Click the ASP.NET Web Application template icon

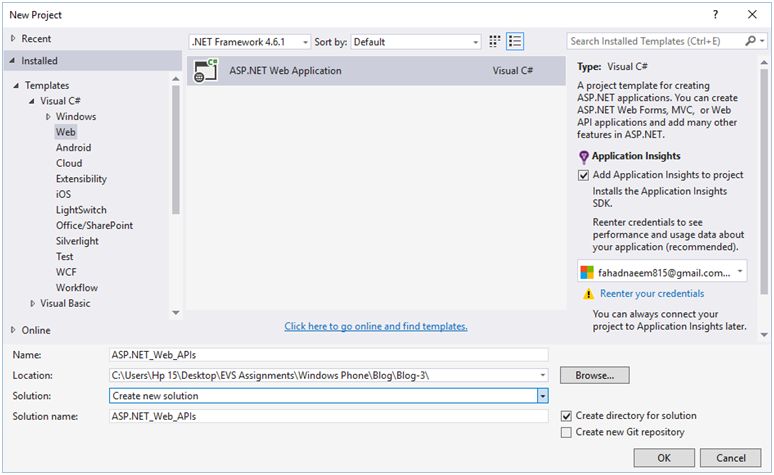click(x=205, y=71)
